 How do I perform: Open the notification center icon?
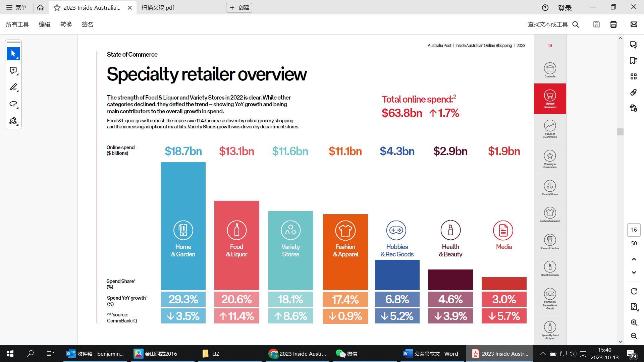(632, 354)
